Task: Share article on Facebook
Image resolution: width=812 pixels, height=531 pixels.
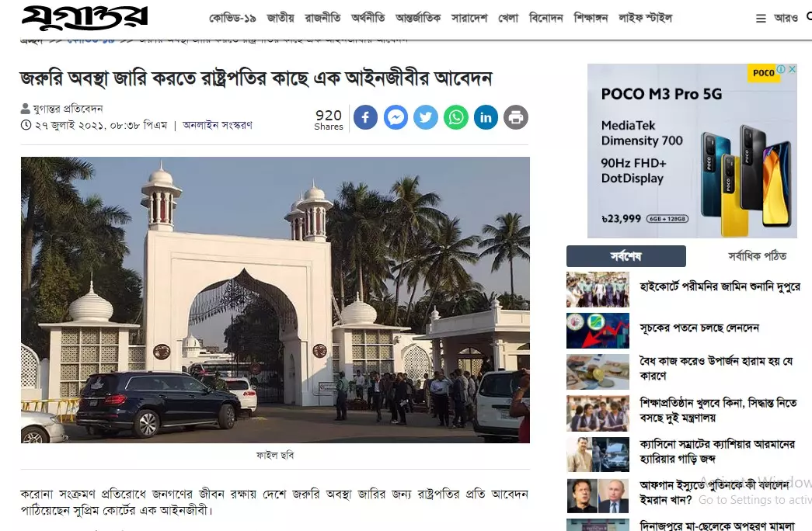Action: tap(366, 117)
